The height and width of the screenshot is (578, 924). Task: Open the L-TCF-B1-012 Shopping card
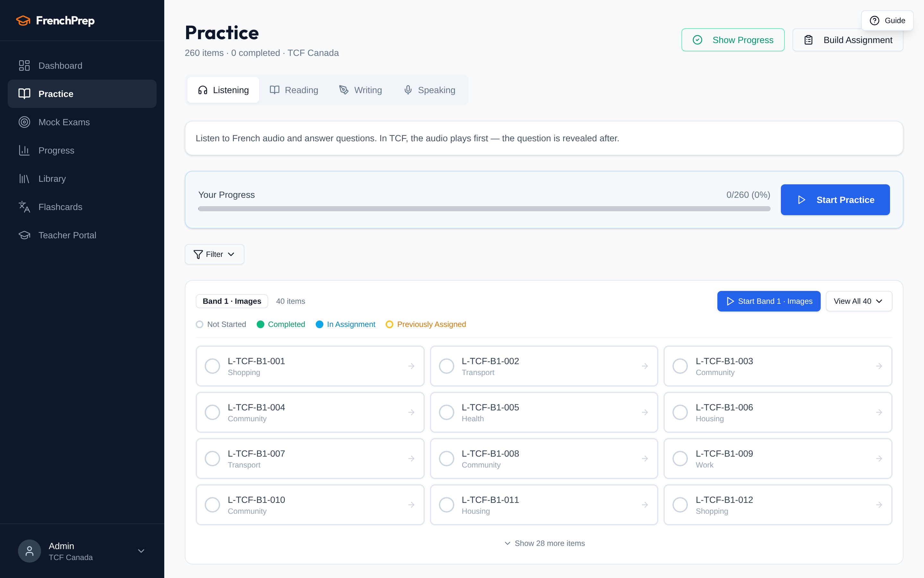tap(778, 504)
